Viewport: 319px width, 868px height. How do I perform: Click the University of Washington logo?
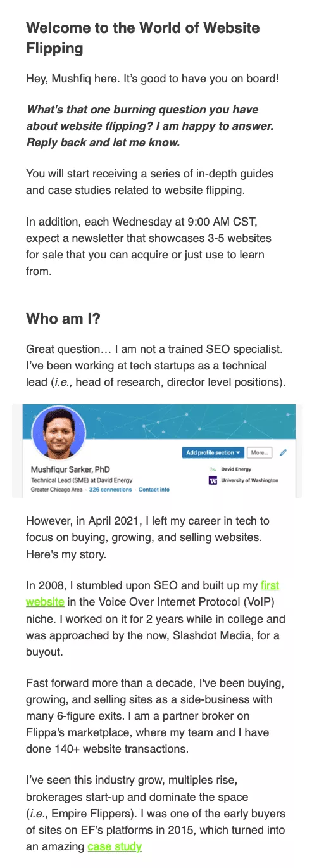tap(212, 480)
